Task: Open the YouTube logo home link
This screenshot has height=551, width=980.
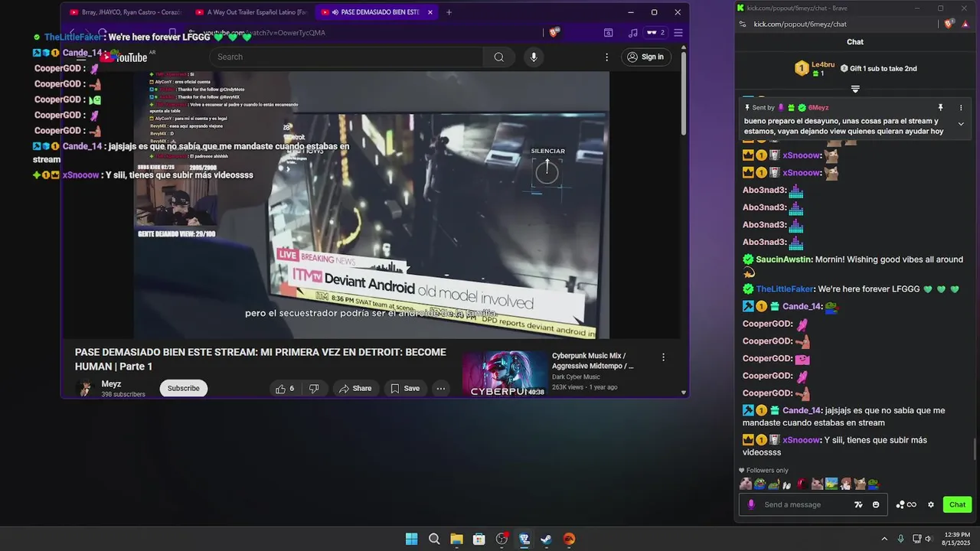Action: point(126,57)
